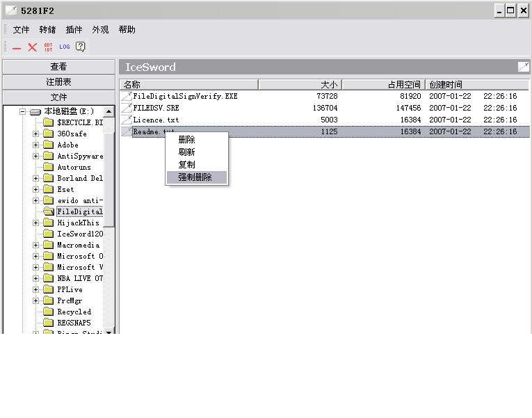
Task: Expand the 360safe folder node
Action: pos(35,134)
